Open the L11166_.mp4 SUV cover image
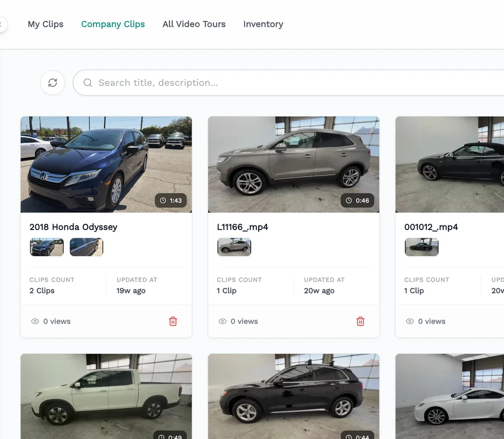 tap(294, 165)
